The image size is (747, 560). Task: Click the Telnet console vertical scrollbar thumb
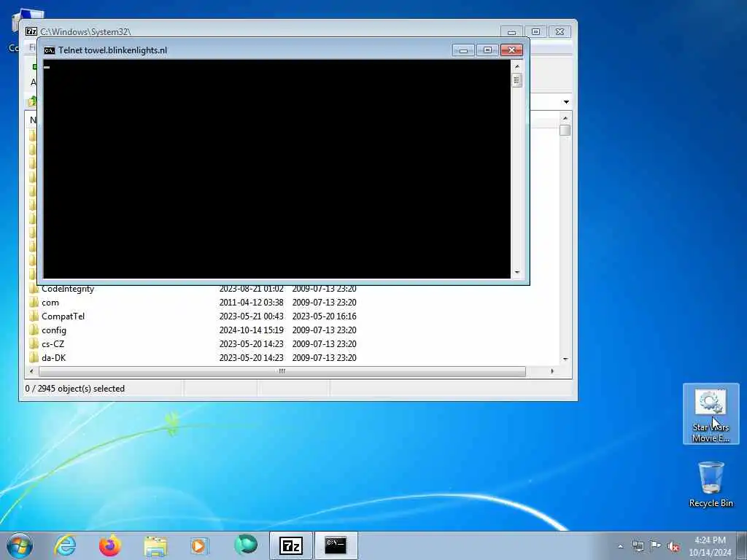(517, 80)
